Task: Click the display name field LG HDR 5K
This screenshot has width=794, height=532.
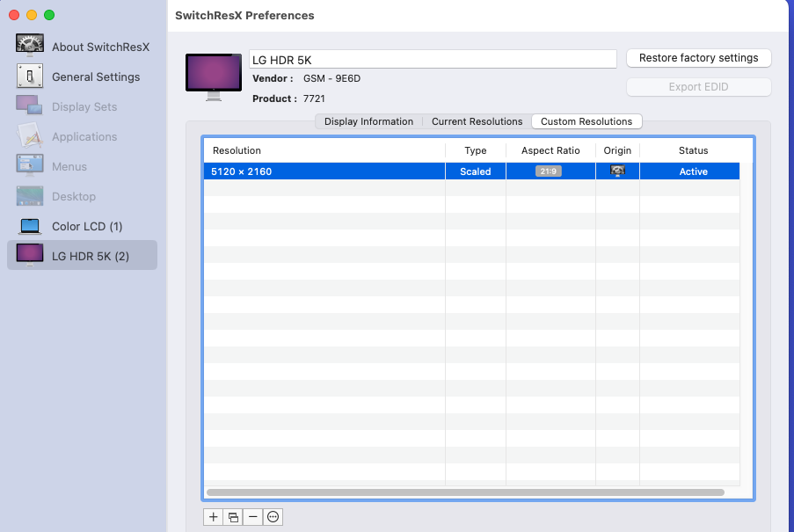Action: (433, 59)
